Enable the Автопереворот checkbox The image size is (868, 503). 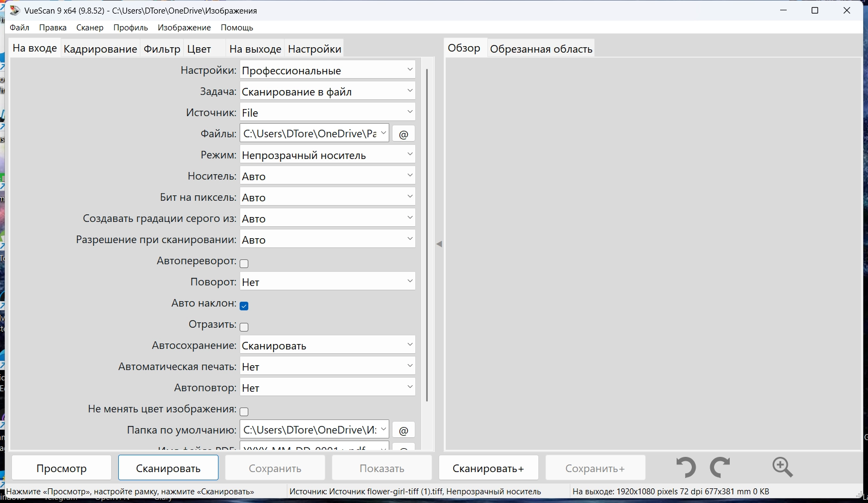pyautogui.click(x=244, y=264)
